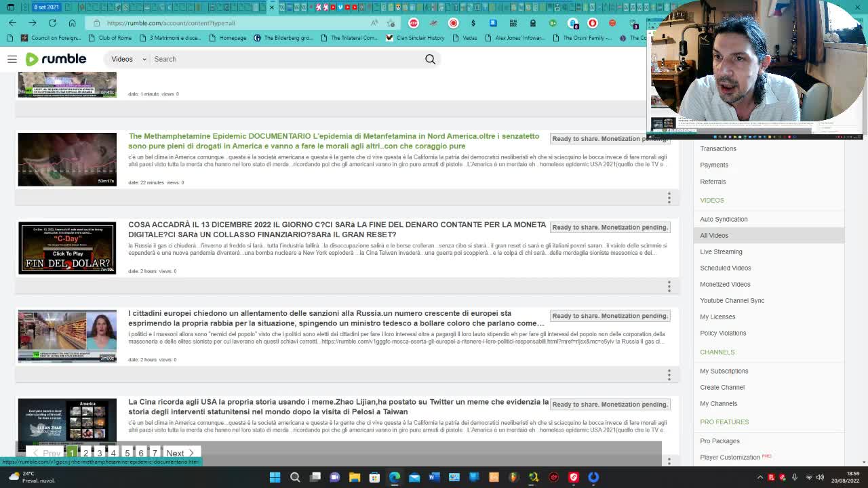The width and height of the screenshot is (868, 488).
Task: Open My Subscriptions in sidebar
Action: tap(724, 371)
